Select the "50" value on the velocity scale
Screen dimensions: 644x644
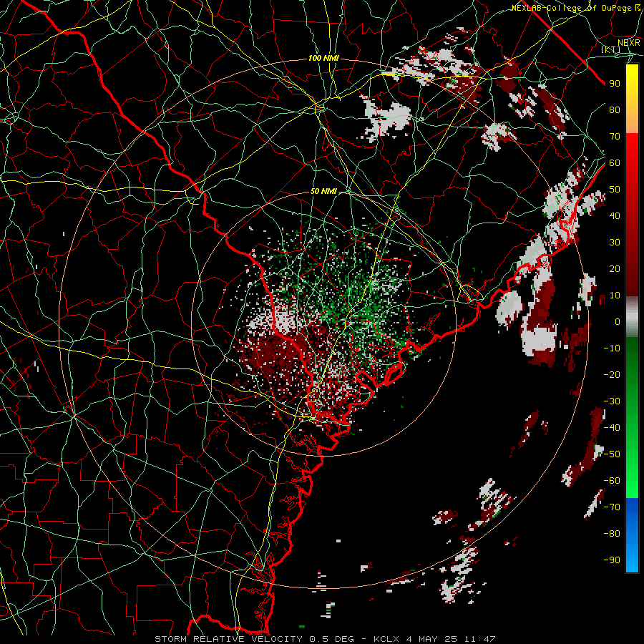(615, 190)
